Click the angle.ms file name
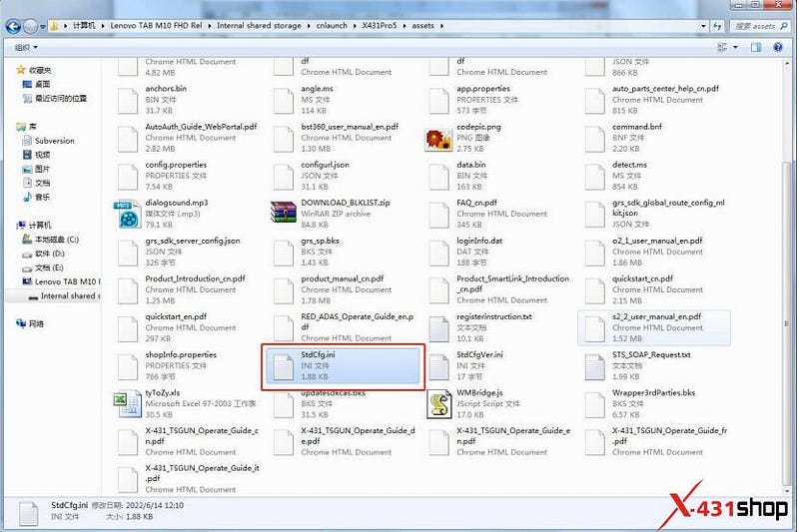The width and height of the screenshot is (799, 532). coord(317,89)
